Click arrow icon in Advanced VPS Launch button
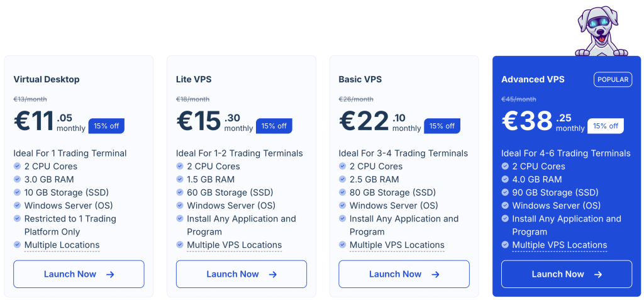Screen dimensions: 644x300 pyautogui.click(x=598, y=274)
